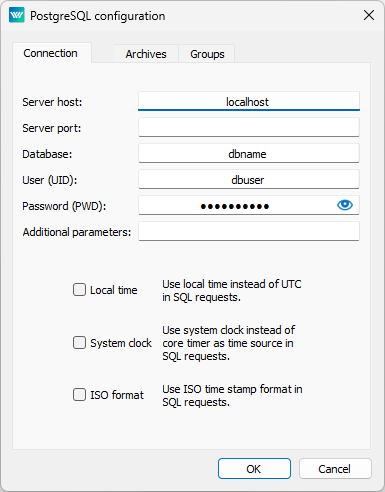Open the Groups tab
Image resolution: width=385 pixels, height=492 pixels.
click(207, 54)
